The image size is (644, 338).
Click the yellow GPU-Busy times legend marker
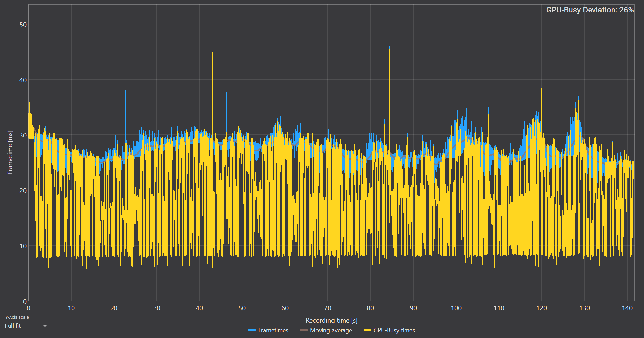(367, 330)
